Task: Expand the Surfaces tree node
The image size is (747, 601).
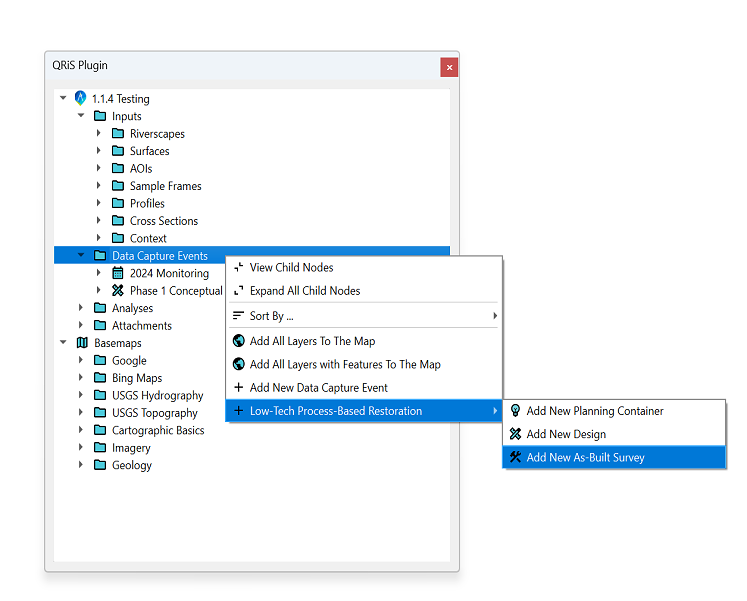Action: click(x=99, y=151)
